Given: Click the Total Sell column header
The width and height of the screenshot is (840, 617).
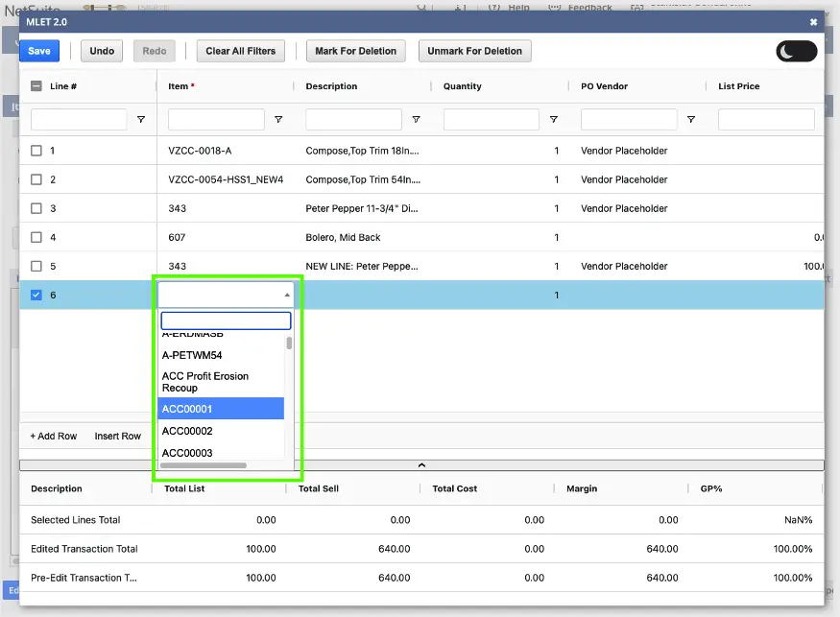Looking at the screenshot, I should (x=318, y=488).
